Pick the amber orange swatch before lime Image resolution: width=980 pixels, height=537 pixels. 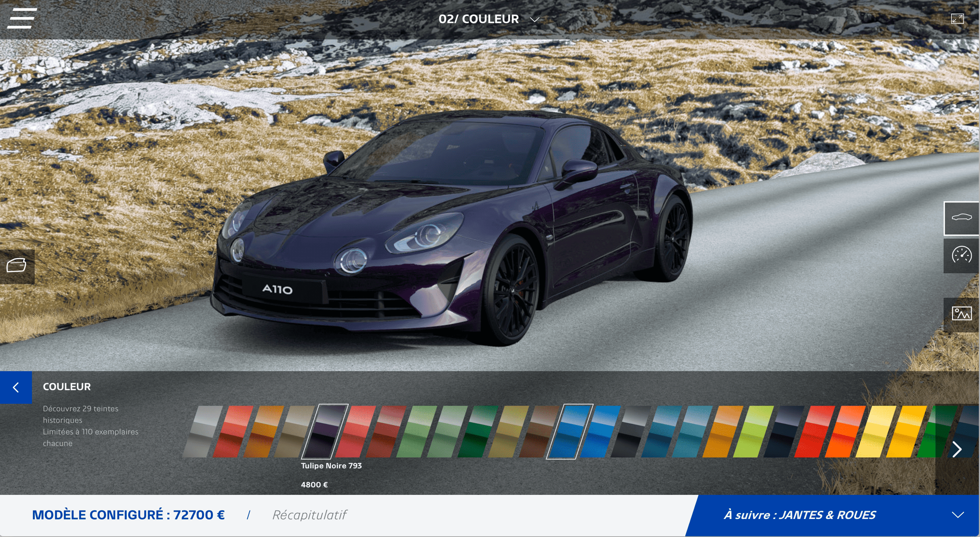click(x=723, y=431)
